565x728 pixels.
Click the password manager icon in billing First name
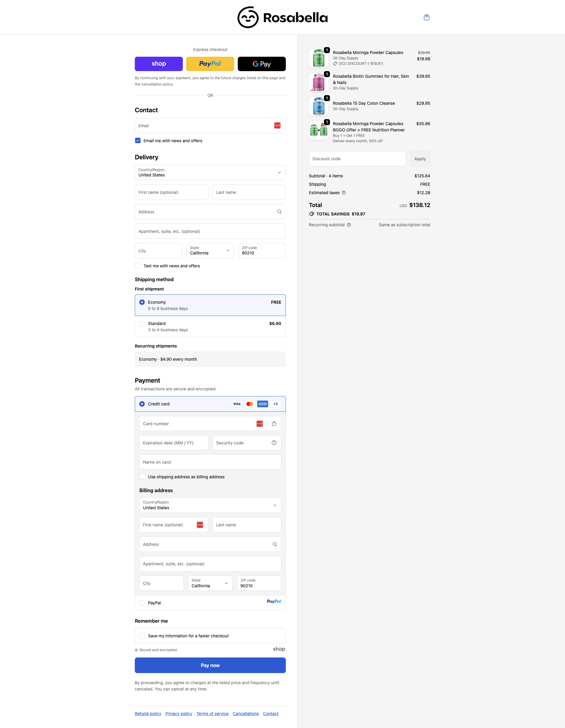pyautogui.click(x=200, y=525)
